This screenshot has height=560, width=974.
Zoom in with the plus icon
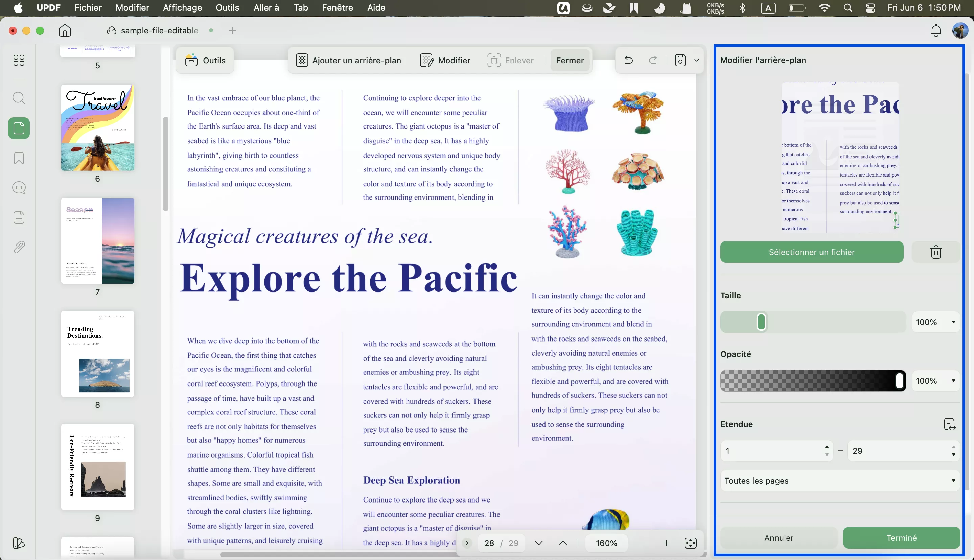[666, 543]
